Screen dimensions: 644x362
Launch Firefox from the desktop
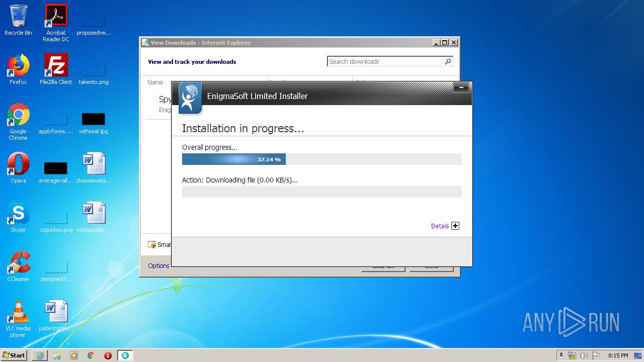tap(18, 69)
